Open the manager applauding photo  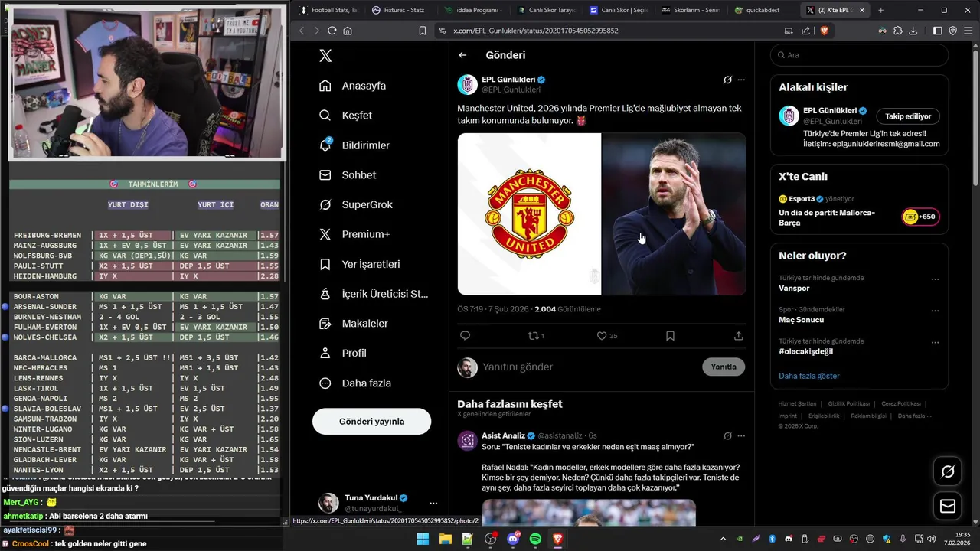[x=674, y=214]
